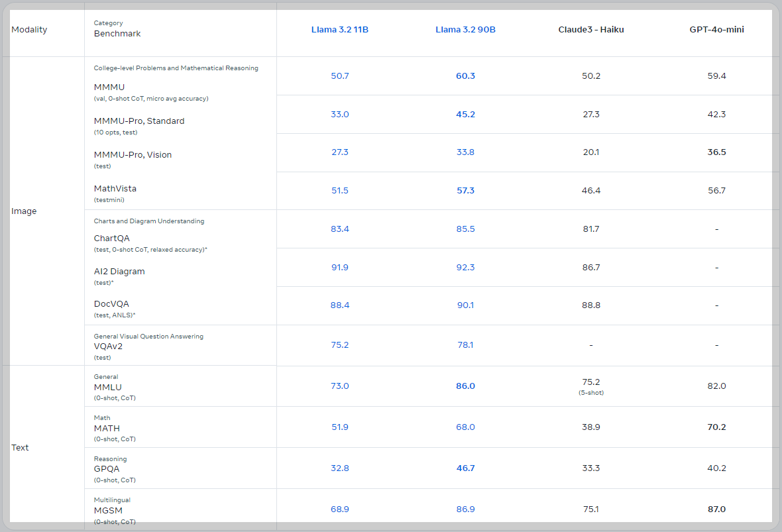Select the MathVista benchmark name
The image size is (782, 532).
pos(115,188)
